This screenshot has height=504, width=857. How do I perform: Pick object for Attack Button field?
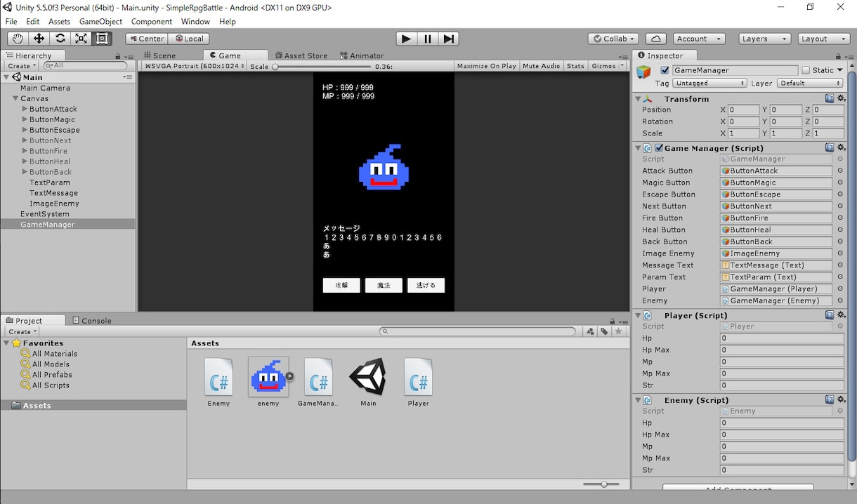(839, 171)
